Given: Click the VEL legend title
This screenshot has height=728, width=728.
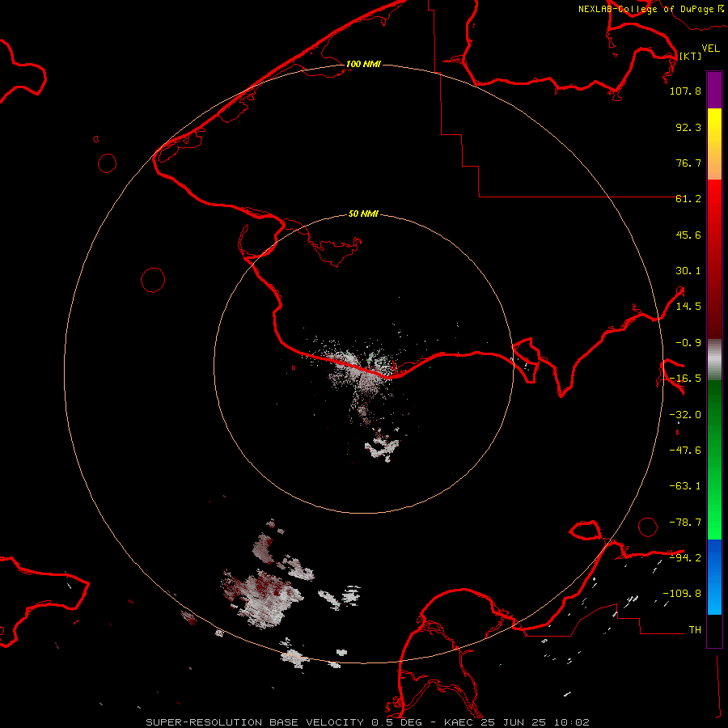Looking at the screenshot, I should tap(710, 49).
